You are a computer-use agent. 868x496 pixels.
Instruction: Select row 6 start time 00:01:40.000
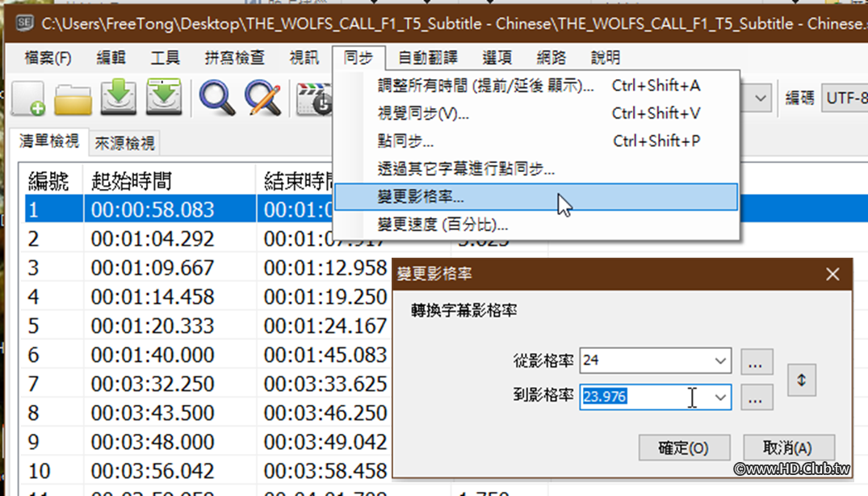pos(153,355)
